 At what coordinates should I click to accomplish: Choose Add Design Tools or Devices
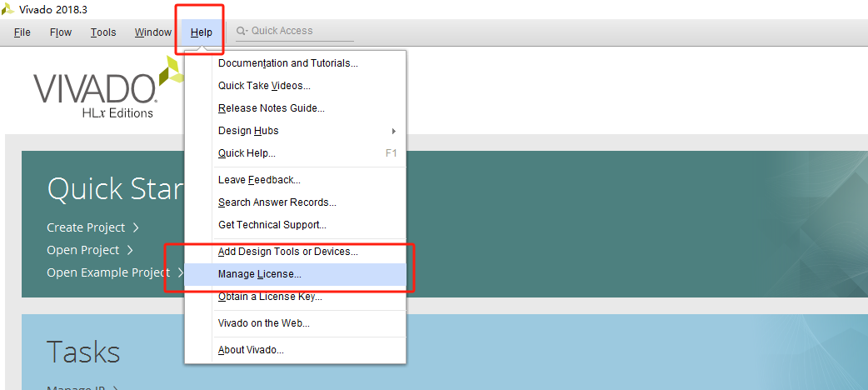(x=295, y=252)
